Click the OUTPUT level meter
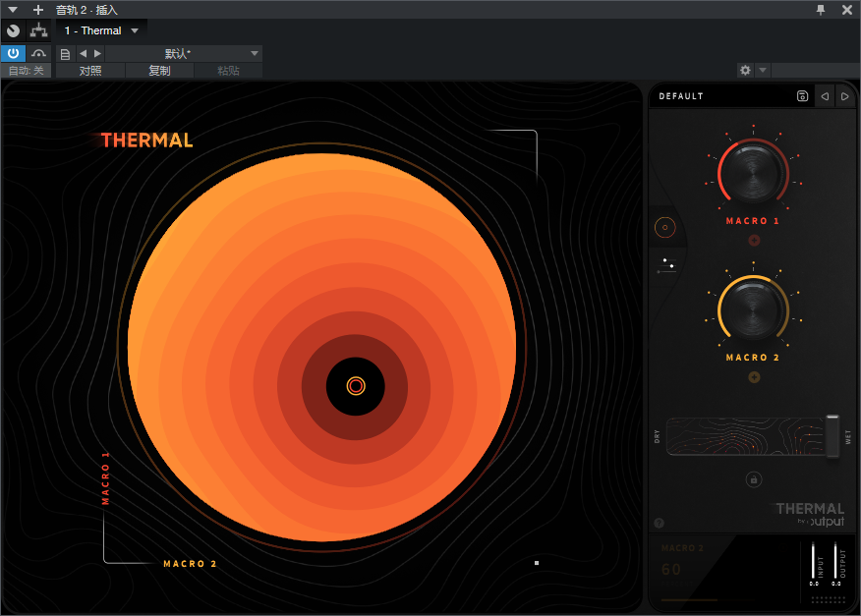Image resolution: width=861 pixels, height=616 pixels. (835, 561)
